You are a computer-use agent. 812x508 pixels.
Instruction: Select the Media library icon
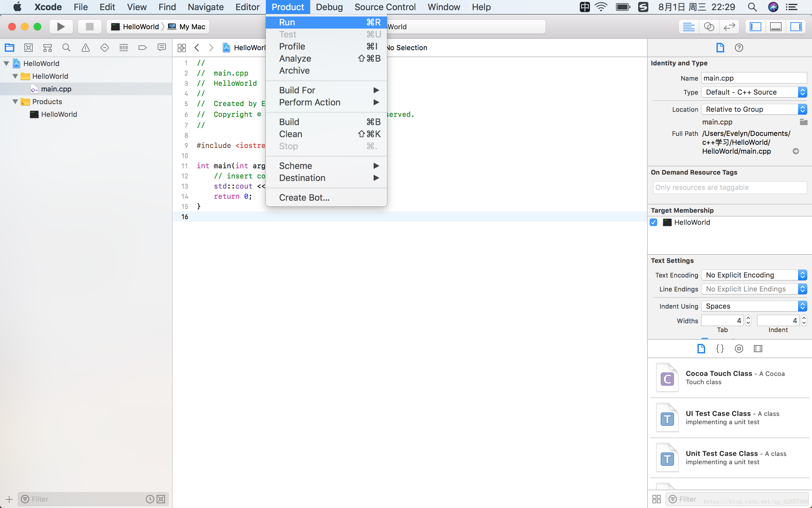coord(758,349)
